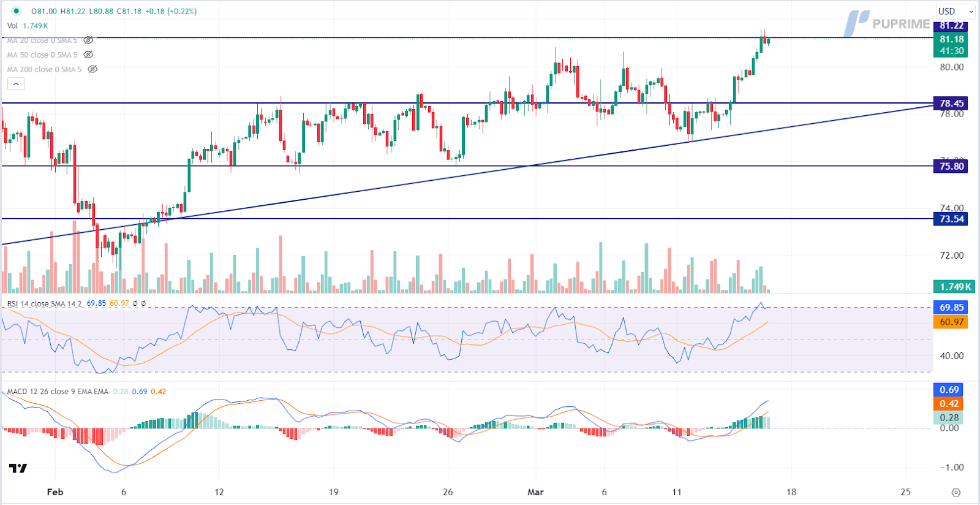Open chart settings gear on time axis

click(x=956, y=492)
